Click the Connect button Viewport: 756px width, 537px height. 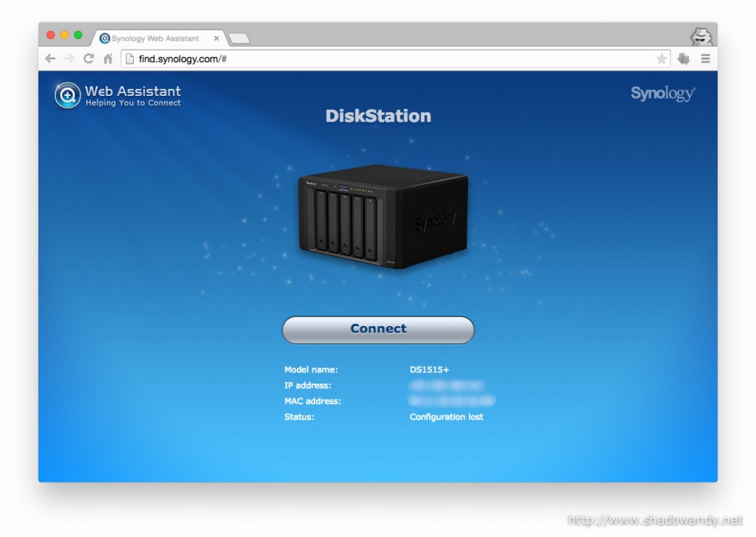click(378, 330)
